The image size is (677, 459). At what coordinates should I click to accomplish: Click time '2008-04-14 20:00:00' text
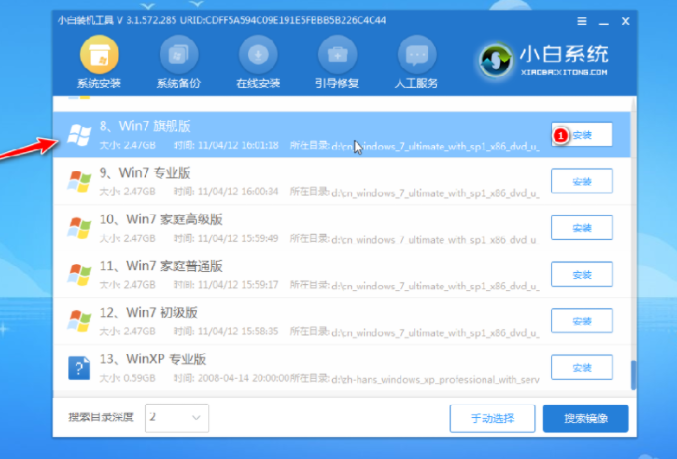point(243,378)
